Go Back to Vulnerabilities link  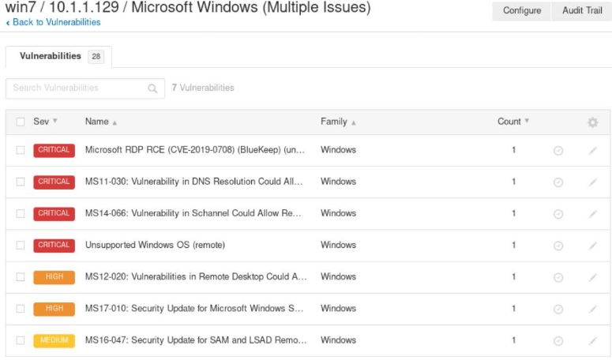coord(54,22)
